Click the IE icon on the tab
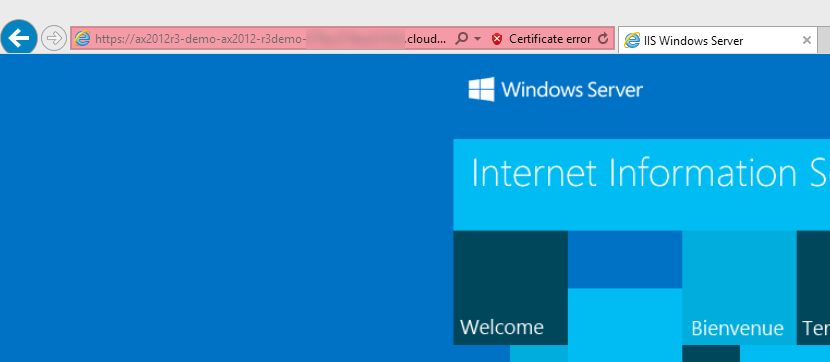The width and height of the screenshot is (830, 362). tap(632, 40)
